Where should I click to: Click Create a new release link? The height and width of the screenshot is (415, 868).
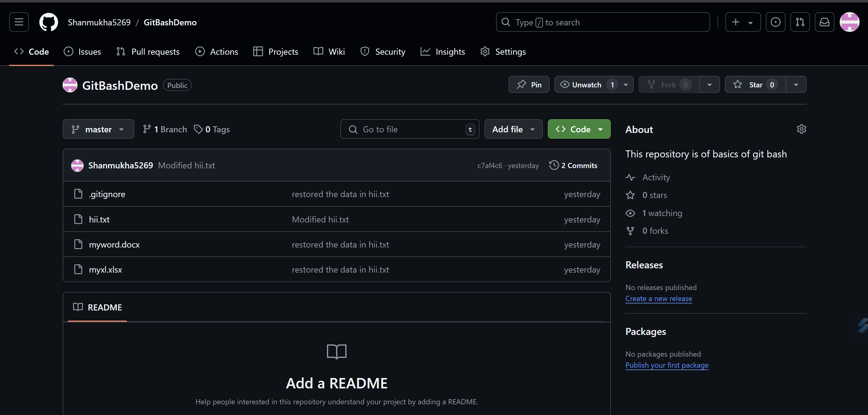(658, 299)
